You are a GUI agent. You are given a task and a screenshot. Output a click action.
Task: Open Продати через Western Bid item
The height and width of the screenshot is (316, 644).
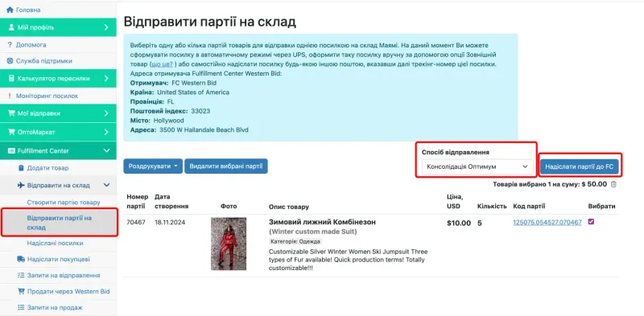(x=68, y=291)
